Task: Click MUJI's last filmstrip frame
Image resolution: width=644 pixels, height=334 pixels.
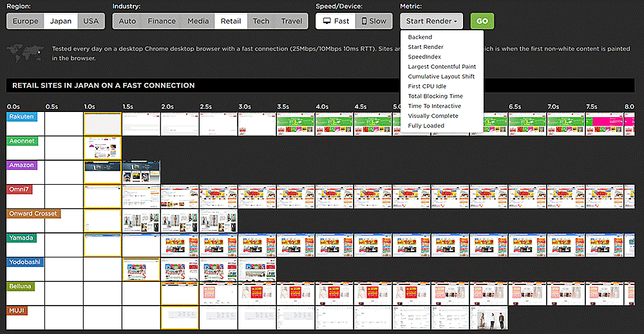Action: 489,317
